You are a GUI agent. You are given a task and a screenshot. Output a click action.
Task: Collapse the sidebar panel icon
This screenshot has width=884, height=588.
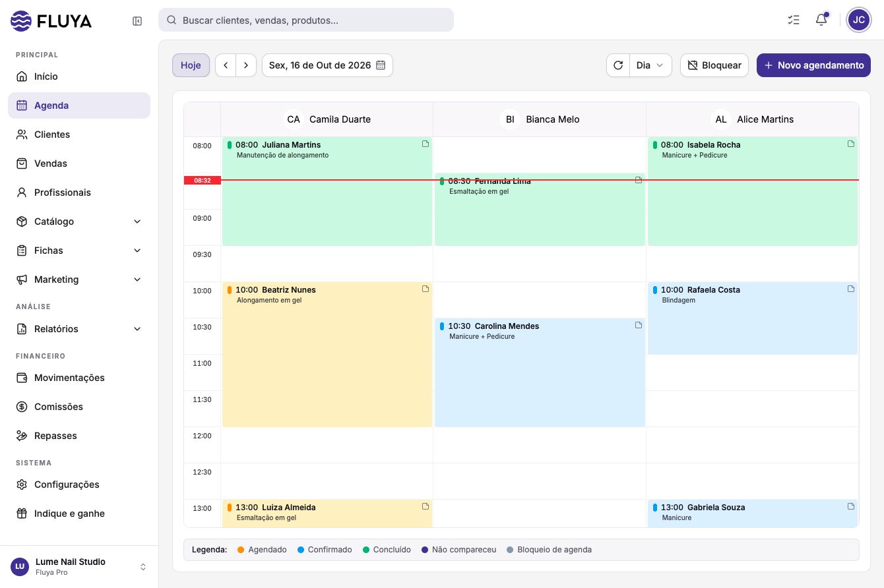coord(137,21)
